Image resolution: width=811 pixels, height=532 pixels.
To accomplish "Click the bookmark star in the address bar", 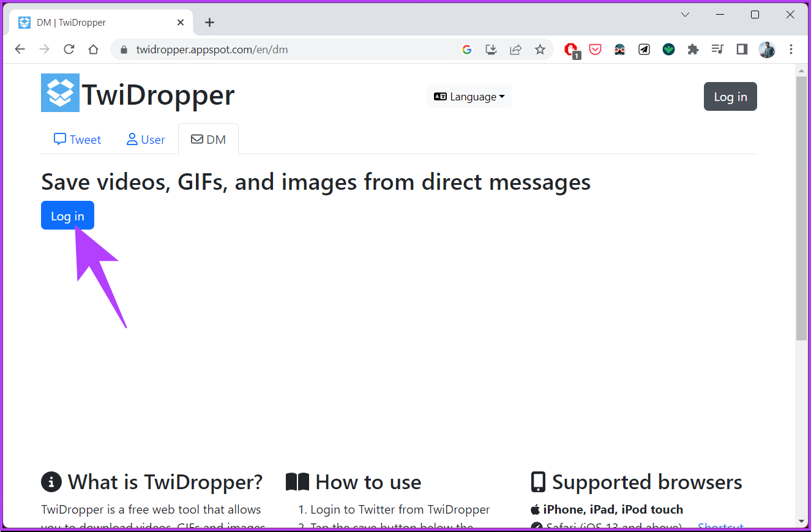I will coord(540,49).
